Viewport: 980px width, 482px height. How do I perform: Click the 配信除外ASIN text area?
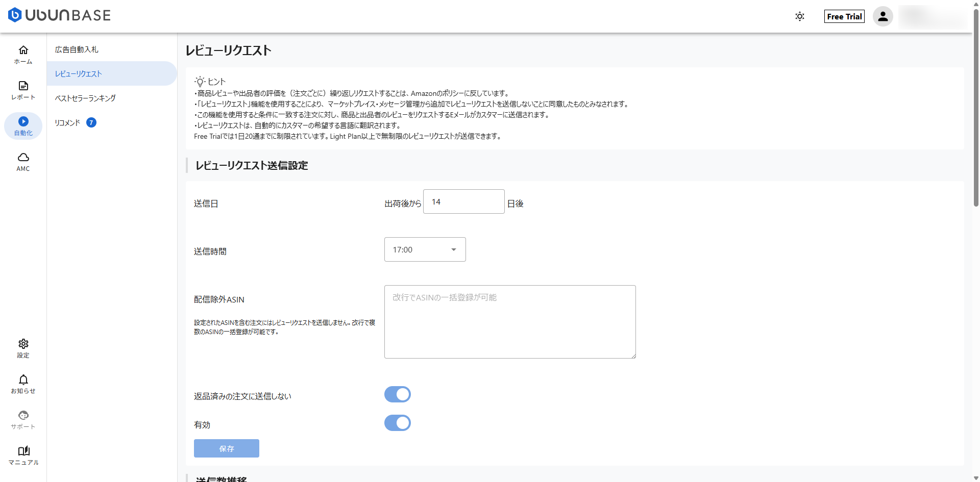tap(509, 322)
